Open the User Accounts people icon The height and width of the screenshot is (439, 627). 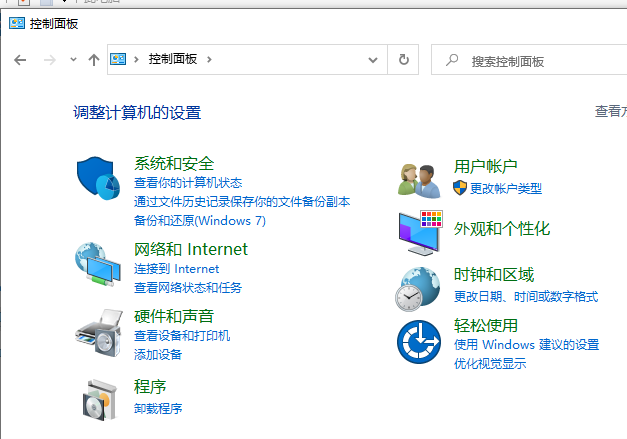(x=419, y=181)
